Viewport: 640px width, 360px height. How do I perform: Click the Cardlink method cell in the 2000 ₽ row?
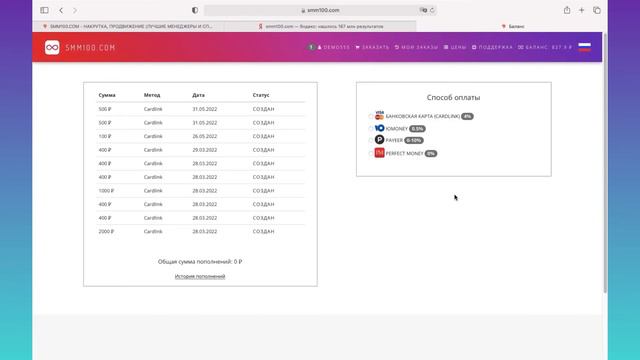click(153, 231)
